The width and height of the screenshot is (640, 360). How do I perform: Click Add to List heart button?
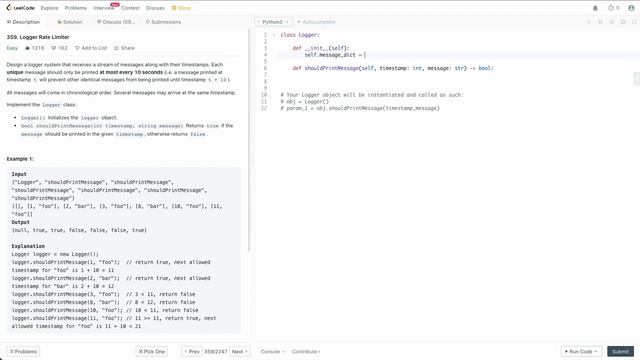(x=91, y=48)
